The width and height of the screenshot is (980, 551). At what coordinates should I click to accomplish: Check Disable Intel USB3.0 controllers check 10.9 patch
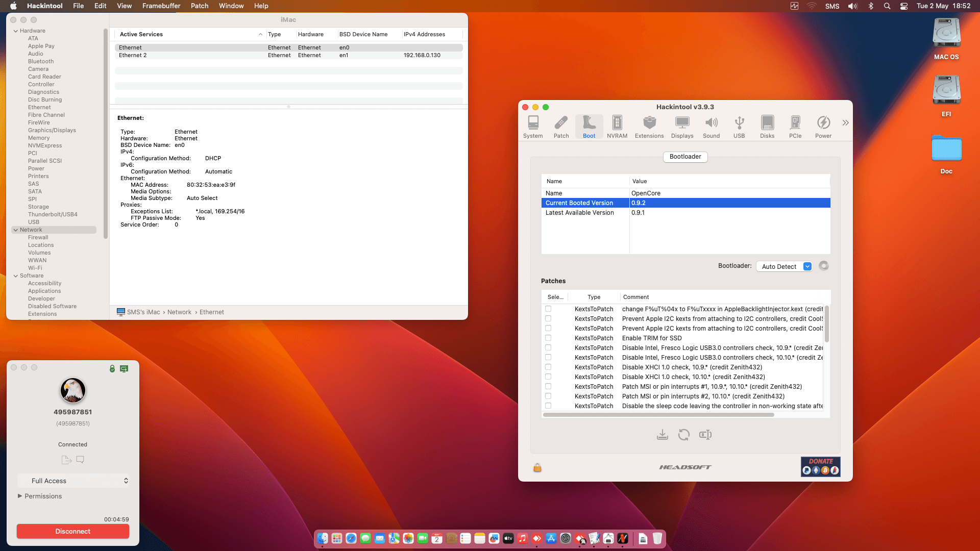(548, 347)
